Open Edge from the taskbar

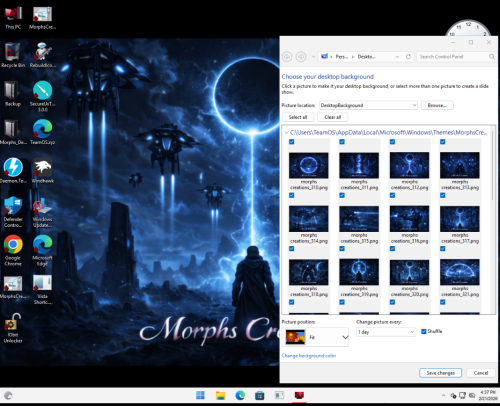pyautogui.click(x=240, y=395)
